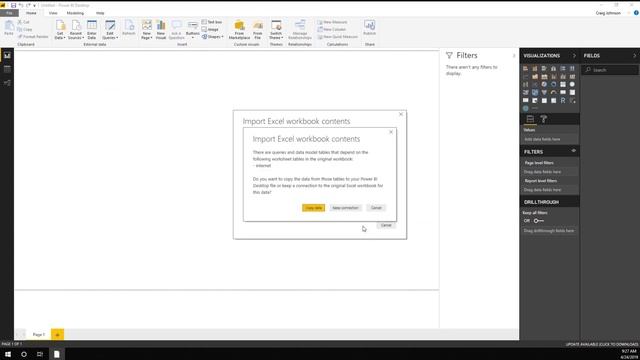Image resolution: width=640 pixels, height=360 pixels.
Task: Switch to the Home ribbon tab
Action: click(x=31, y=13)
